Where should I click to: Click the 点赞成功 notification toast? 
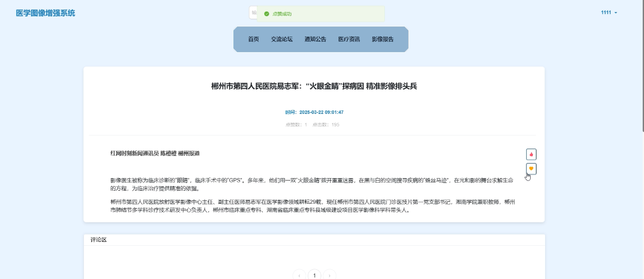point(321,14)
